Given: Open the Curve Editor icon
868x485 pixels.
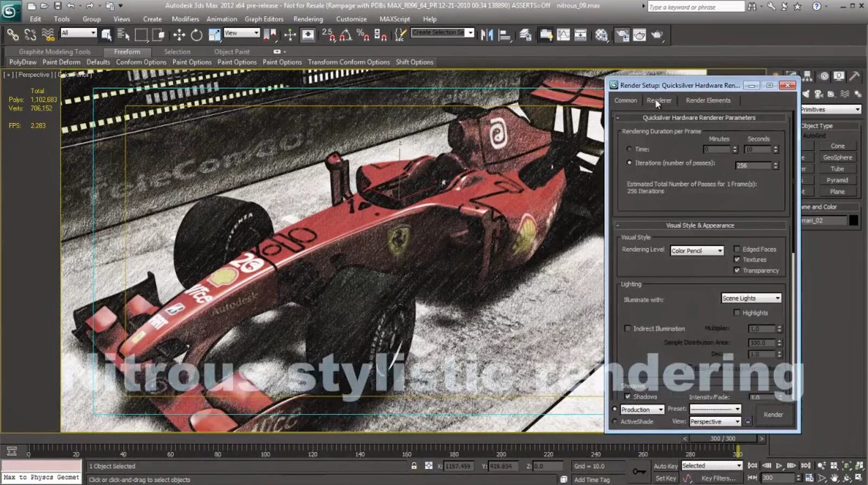Looking at the screenshot, I should pyautogui.click(x=564, y=35).
